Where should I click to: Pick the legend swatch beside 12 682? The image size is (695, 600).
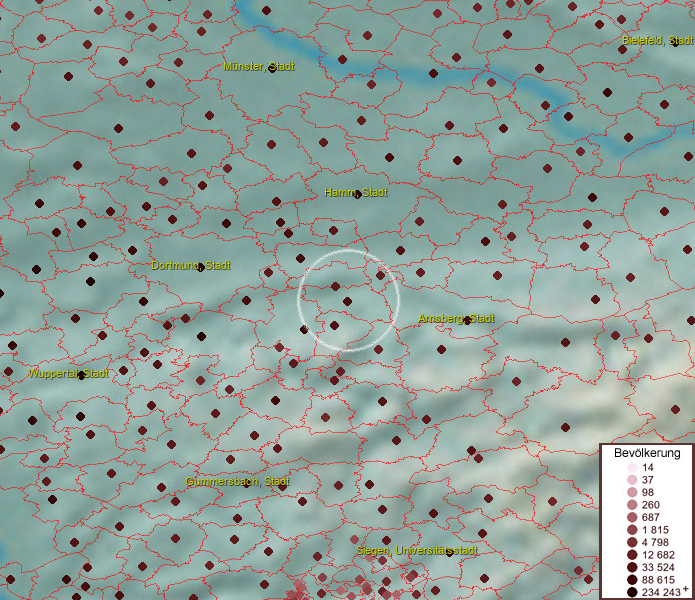632,555
